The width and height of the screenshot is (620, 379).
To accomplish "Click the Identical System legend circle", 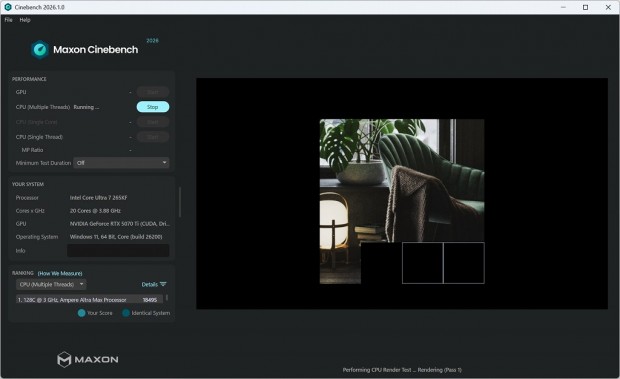I will [126, 313].
